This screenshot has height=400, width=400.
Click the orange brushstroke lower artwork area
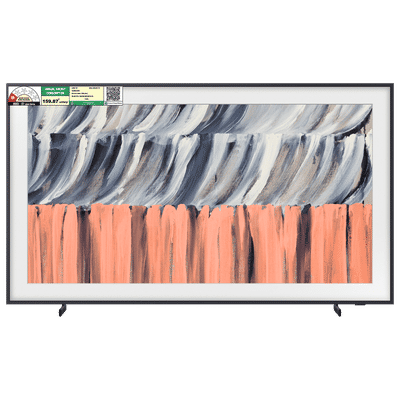(200, 244)
